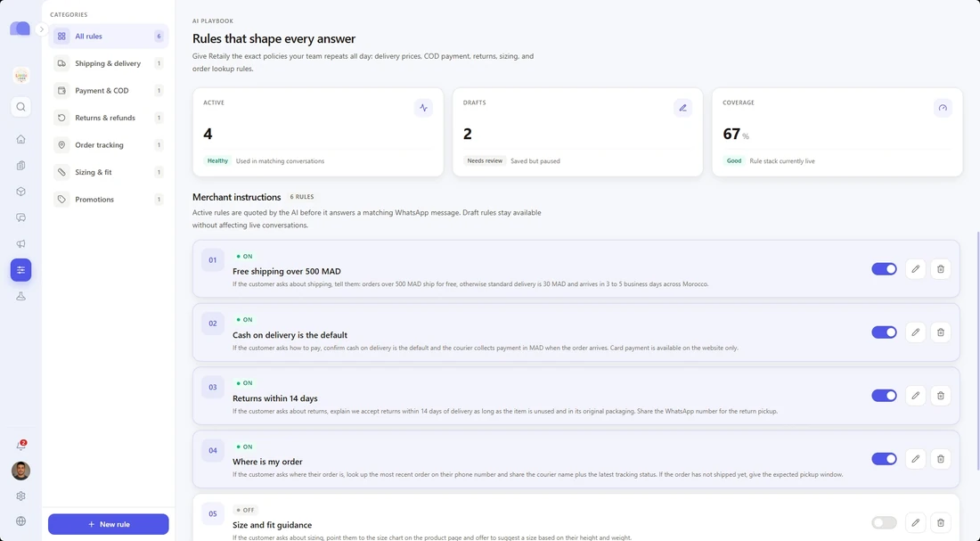Select the Promotions category
Viewport: 980px width, 541px height.
pos(109,200)
